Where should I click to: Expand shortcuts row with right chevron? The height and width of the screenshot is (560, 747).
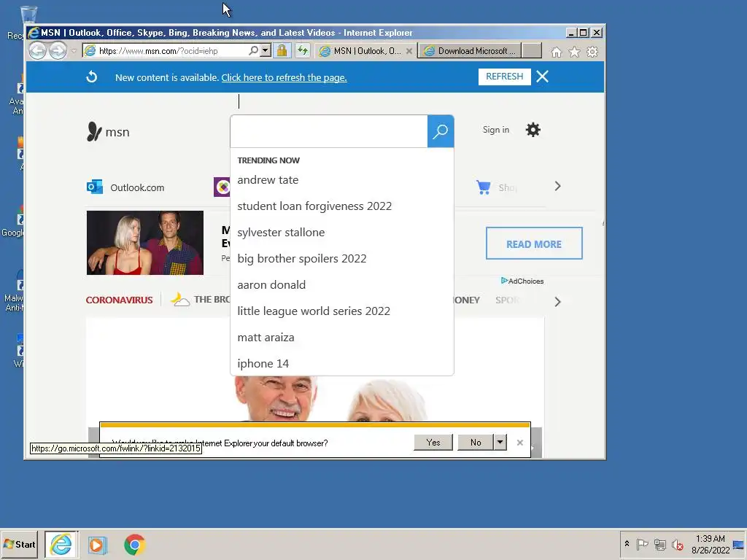point(557,186)
